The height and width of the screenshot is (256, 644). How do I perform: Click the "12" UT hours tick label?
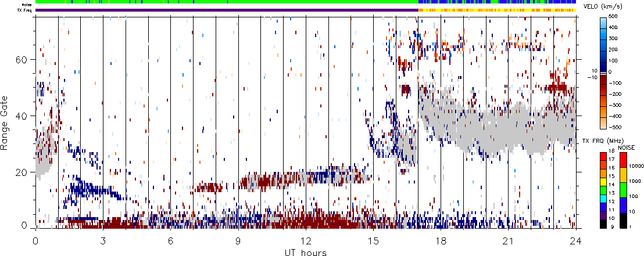(x=306, y=241)
